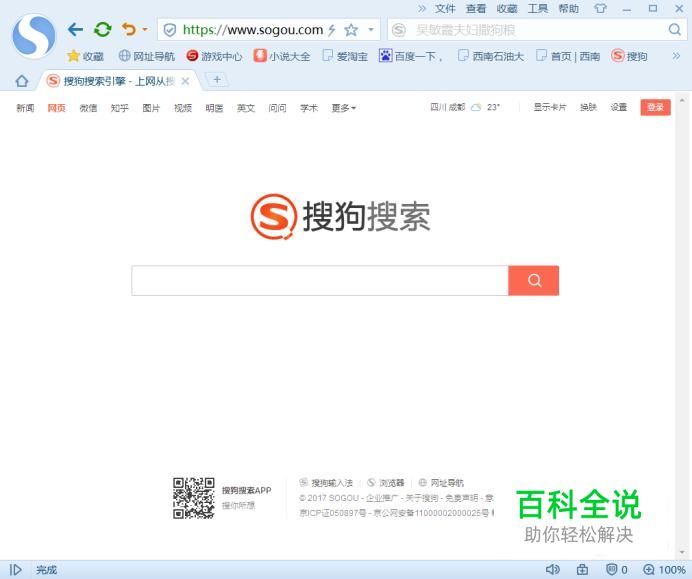The width and height of the screenshot is (692, 579).
Task: Expand the address bar history dropdown
Action: (x=371, y=30)
